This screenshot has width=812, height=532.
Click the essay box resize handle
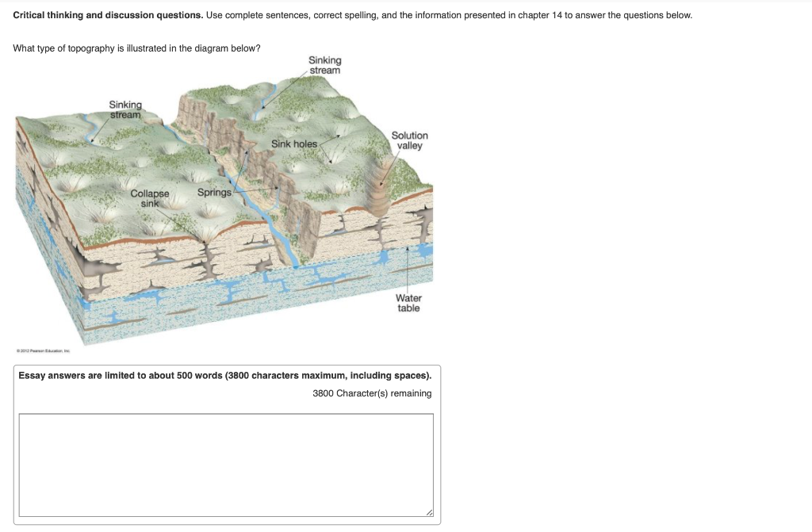429,512
